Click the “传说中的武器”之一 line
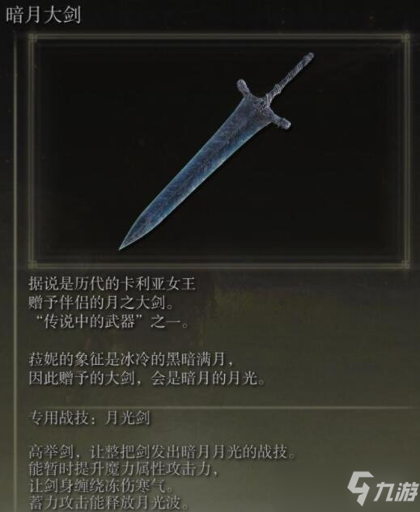The image size is (420, 512). 112,322
